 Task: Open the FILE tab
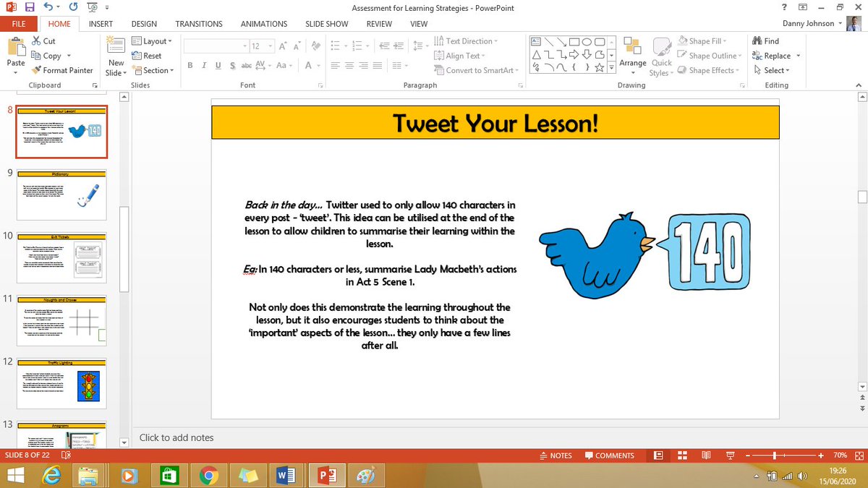point(19,24)
